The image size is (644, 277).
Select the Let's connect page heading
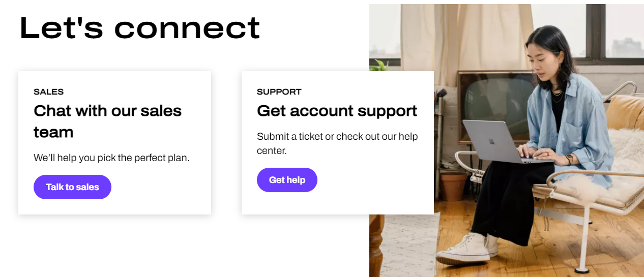click(139, 28)
